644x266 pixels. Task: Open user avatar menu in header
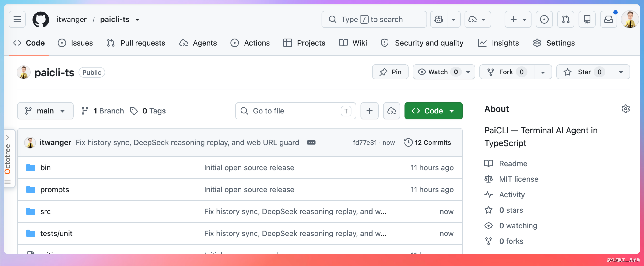pos(630,19)
